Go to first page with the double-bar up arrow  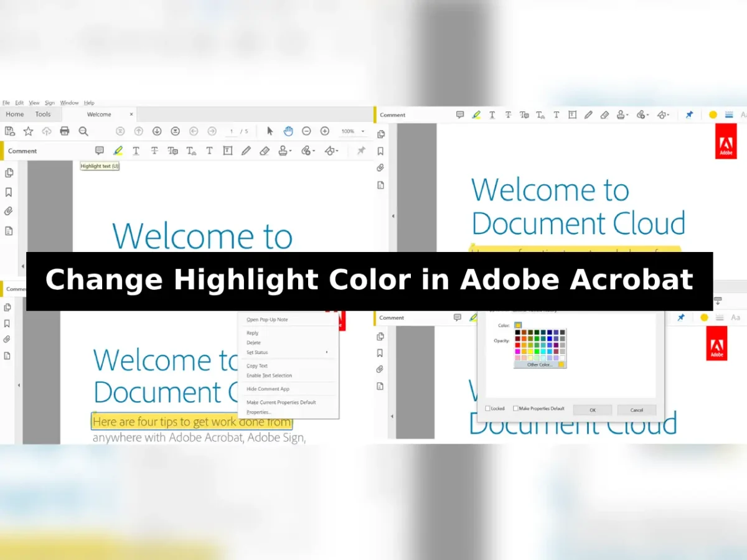pos(121,131)
